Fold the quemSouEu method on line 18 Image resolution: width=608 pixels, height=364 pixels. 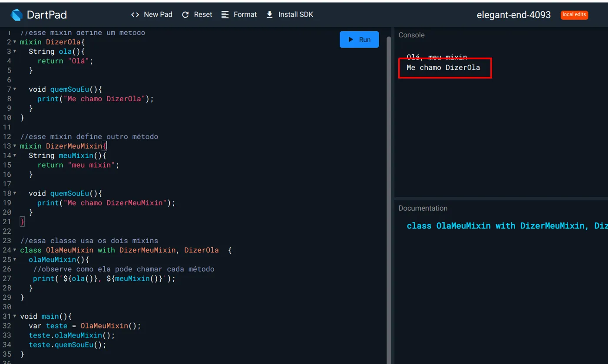[15, 193]
